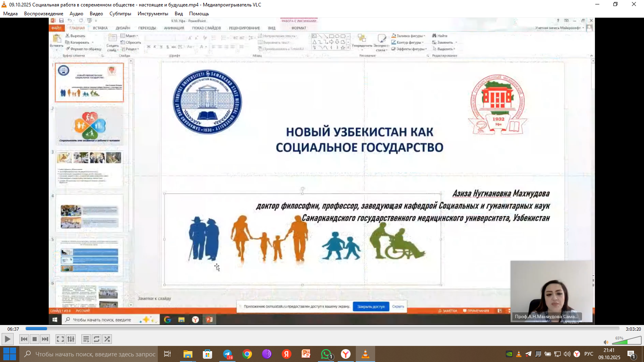Click the Windows taskbar search box
This screenshot has height=362, width=644.
[89, 354]
